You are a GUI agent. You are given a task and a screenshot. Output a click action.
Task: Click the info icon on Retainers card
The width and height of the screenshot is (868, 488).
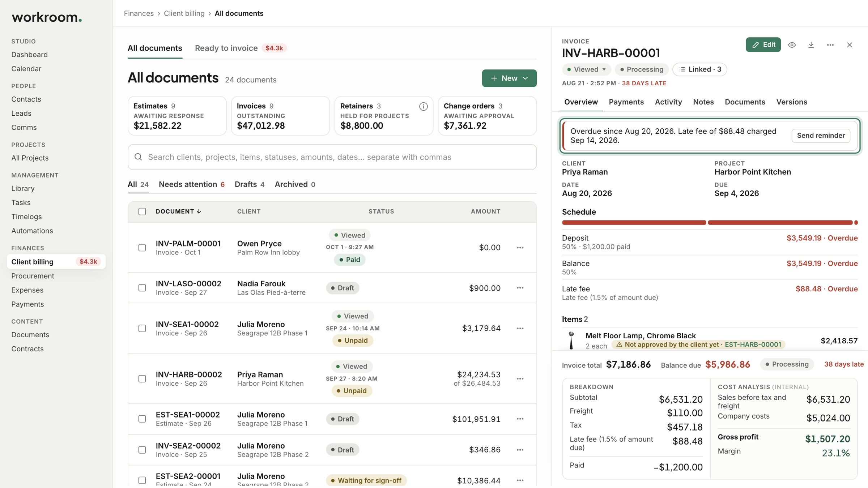423,106
